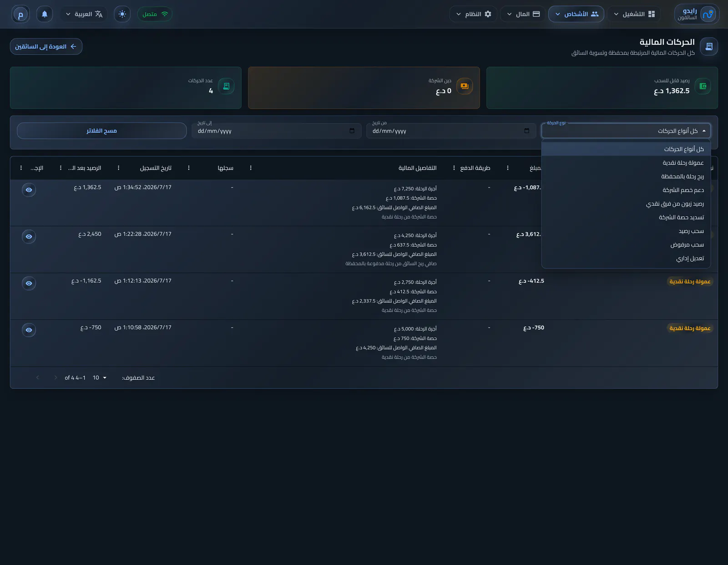Screen dimensions: 728x565
Task: Click the Radio logo icon
Action: point(708,14)
